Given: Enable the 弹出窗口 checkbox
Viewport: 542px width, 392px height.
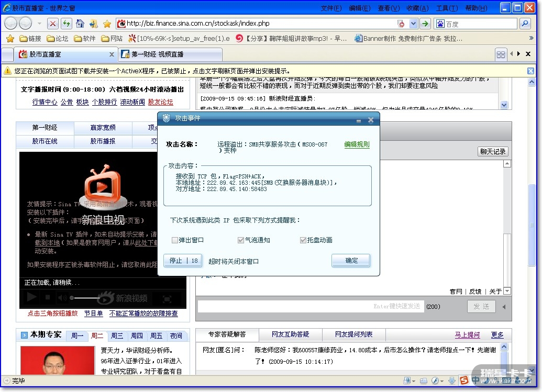Looking at the screenshot, I should pos(175,240).
